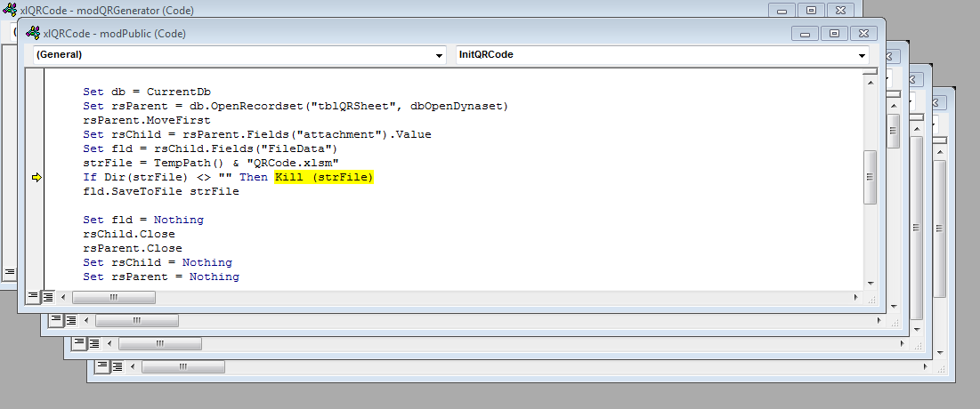Click left scroll arrow in window directly behind modPublic
Screen dimensions: 980x409
pyautogui.click(x=86, y=320)
